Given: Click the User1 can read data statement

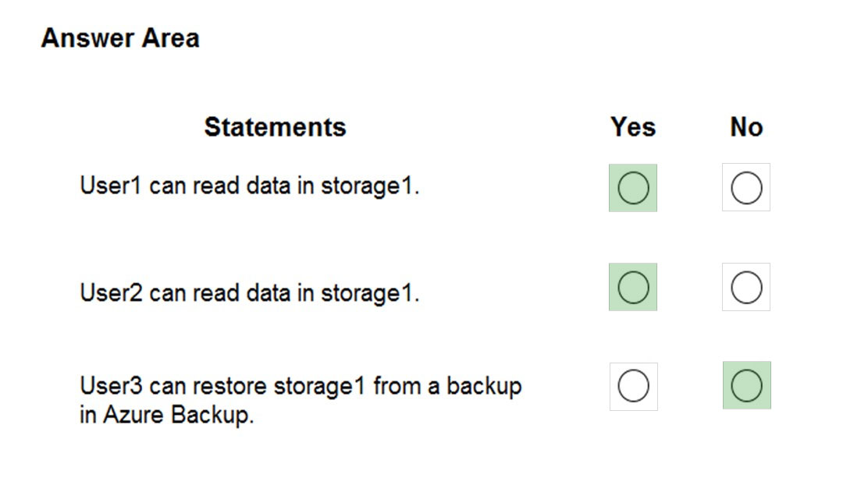Looking at the screenshot, I should pos(250,186).
